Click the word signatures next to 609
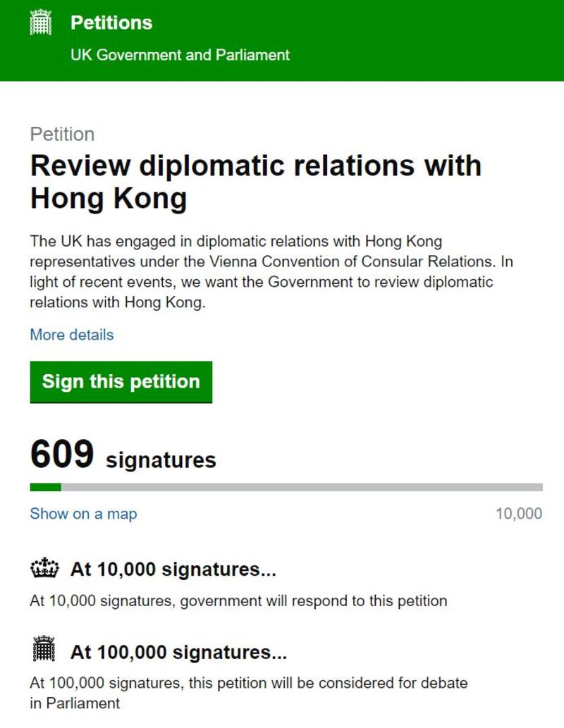This screenshot has width=564, height=728. point(161,460)
